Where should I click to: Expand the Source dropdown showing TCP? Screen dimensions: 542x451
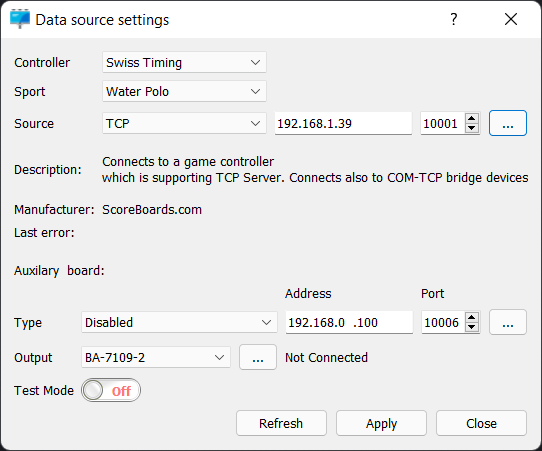pyautogui.click(x=184, y=123)
